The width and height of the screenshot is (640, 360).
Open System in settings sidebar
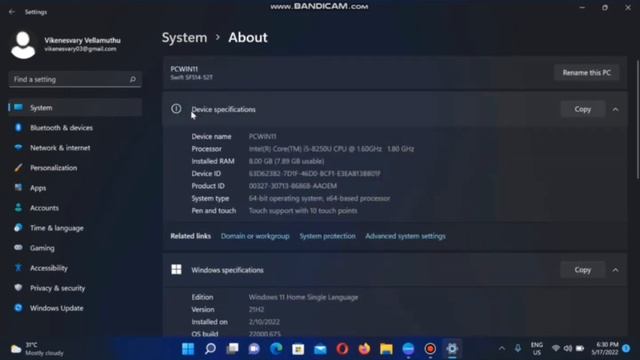pyautogui.click(x=75, y=108)
